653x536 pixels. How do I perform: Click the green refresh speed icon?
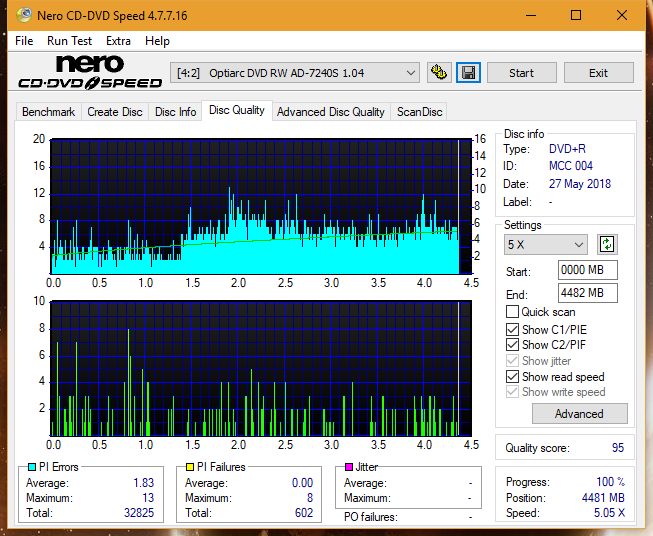coord(607,244)
